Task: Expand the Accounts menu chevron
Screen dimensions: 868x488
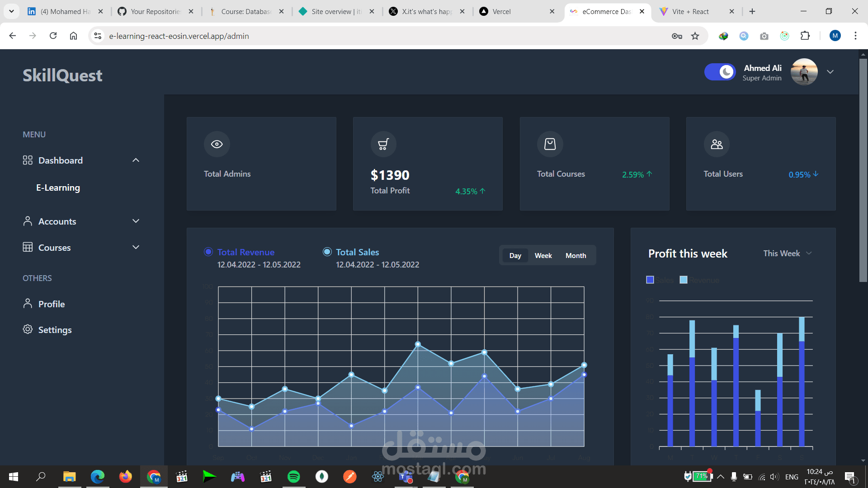Action: tap(136, 221)
